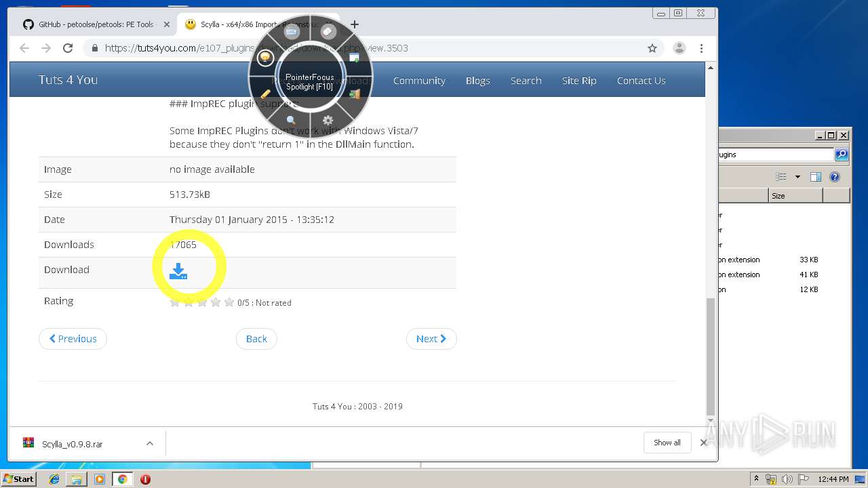Open Explorer help icon
The height and width of the screenshot is (488, 868).
835,177
